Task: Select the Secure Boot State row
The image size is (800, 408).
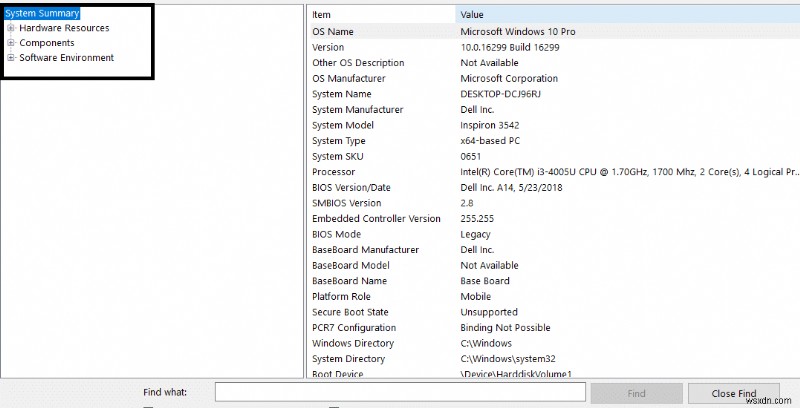Action: [x=555, y=312]
